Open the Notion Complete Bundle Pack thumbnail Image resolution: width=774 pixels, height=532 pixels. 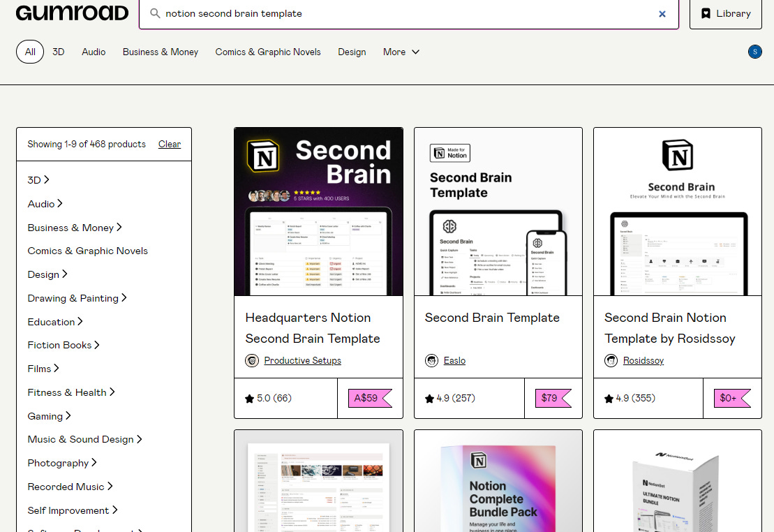point(498,481)
